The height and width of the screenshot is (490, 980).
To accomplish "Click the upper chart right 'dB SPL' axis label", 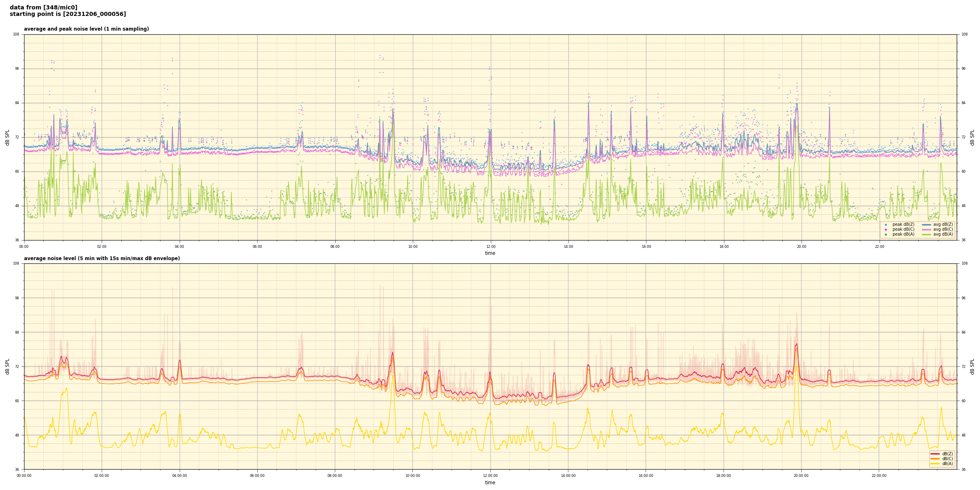I will click(972, 137).
